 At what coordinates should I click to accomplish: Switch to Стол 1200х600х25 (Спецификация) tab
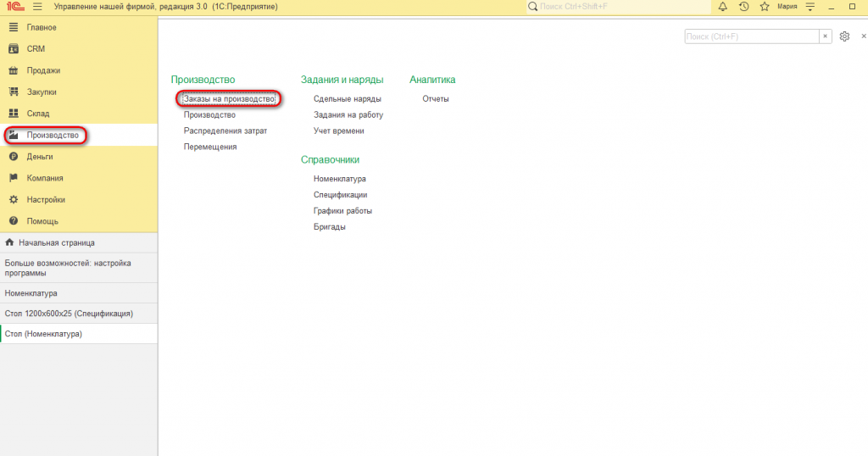(x=79, y=314)
